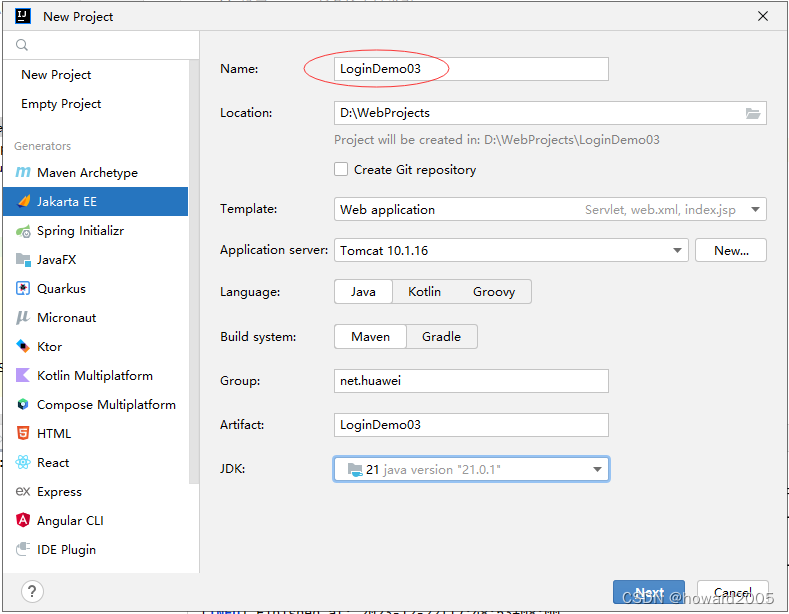The width and height of the screenshot is (789, 614).
Task: Click the Group field net.huawei
Action: pyautogui.click(x=471, y=381)
